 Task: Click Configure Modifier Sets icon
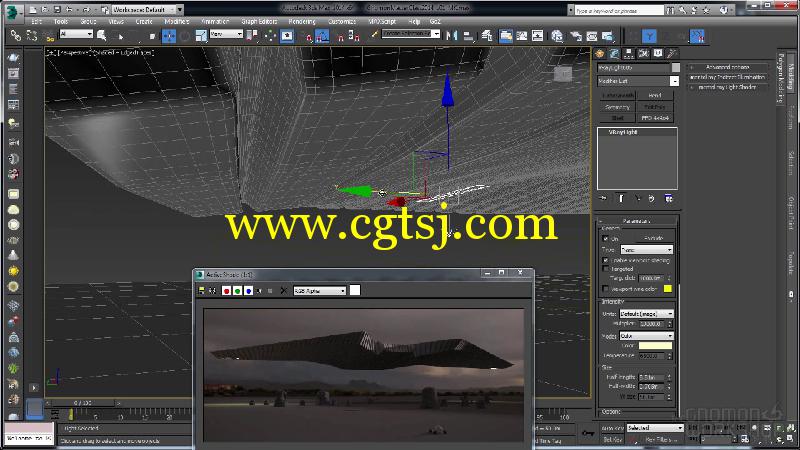click(668, 198)
